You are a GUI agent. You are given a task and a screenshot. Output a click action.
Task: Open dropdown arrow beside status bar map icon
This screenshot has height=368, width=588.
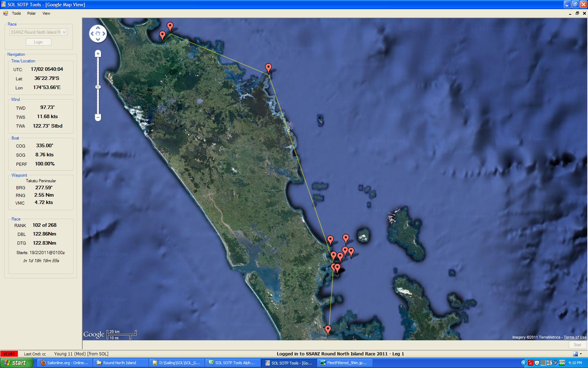[x=581, y=354]
